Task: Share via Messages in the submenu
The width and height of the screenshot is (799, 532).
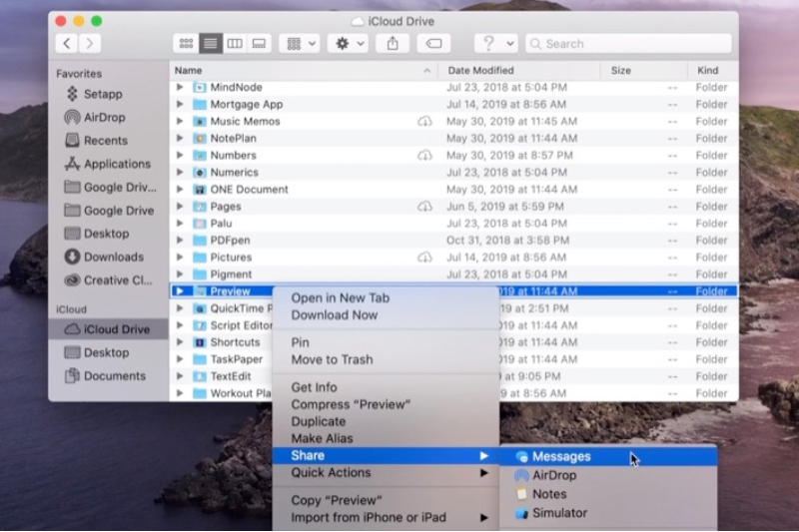Action: tap(608, 457)
